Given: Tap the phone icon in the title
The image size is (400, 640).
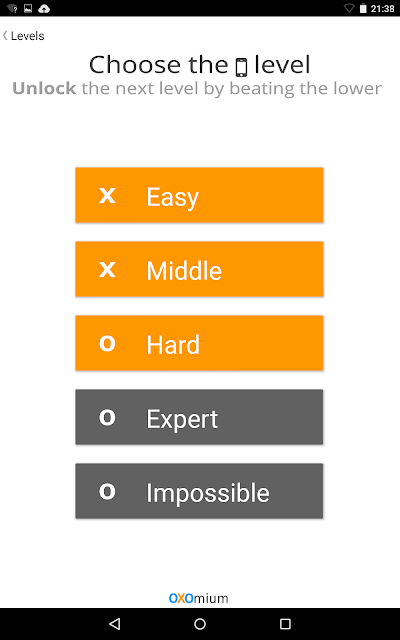Looking at the screenshot, I should (x=242, y=67).
